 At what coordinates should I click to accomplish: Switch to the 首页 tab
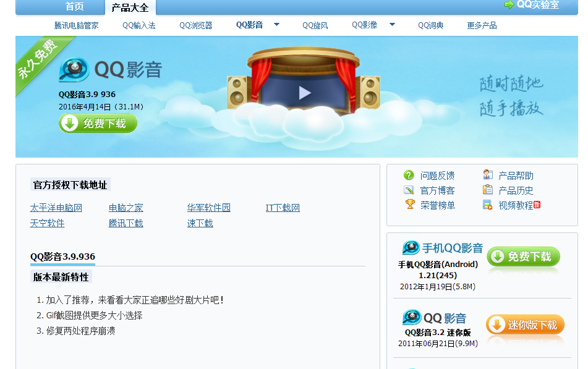pyautogui.click(x=75, y=7)
